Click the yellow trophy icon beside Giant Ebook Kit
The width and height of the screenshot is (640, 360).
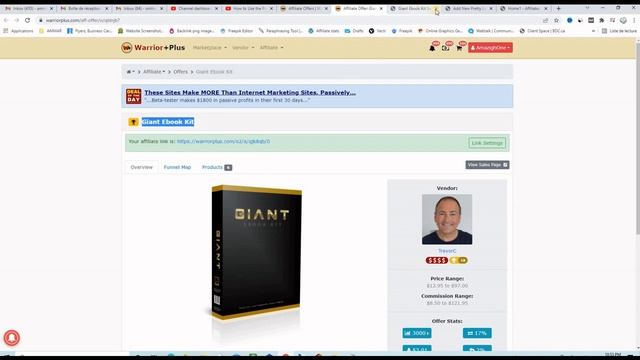133,122
